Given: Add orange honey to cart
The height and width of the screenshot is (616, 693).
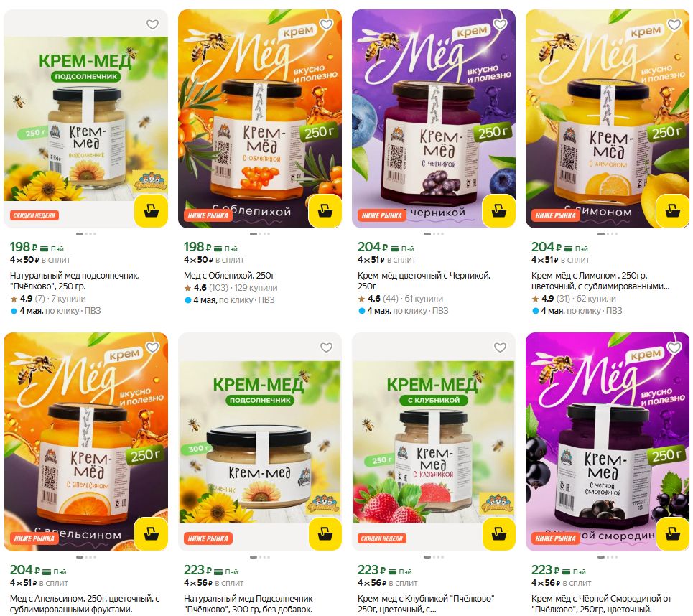Looking at the screenshot, I should (151, 533).
